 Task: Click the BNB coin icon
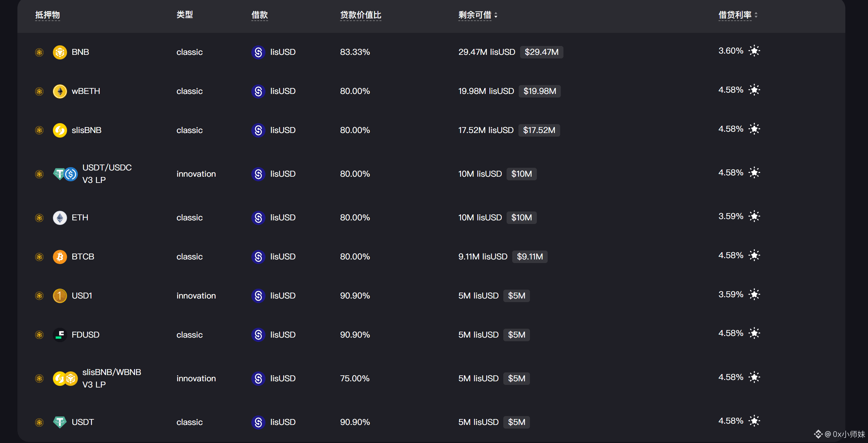point(60,52)
